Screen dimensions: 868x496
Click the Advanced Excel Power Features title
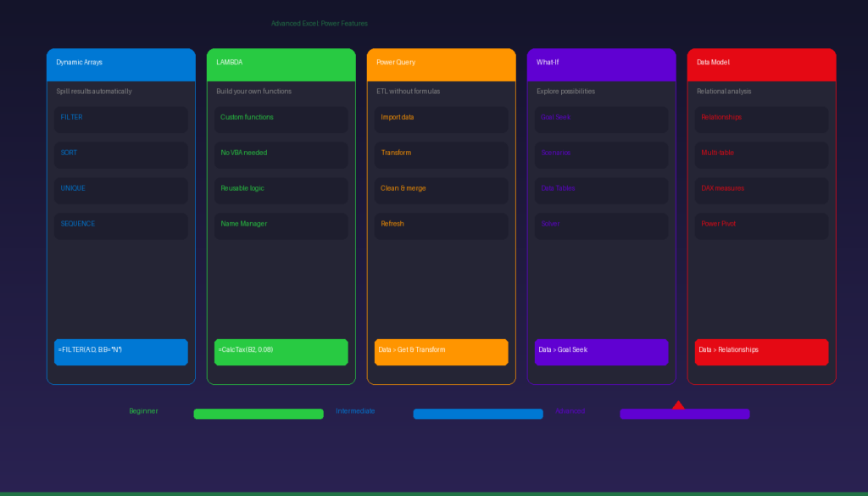pyautogui.click(x=320, y=24)
